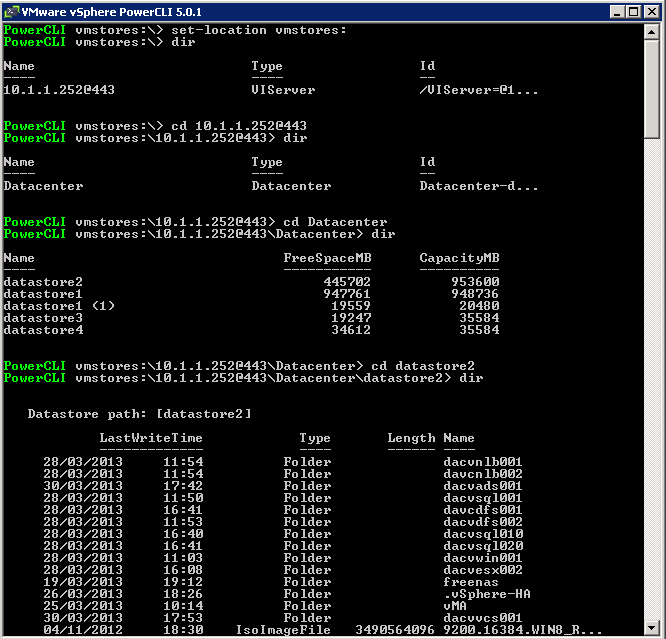This screenshot has height=639, width=666.
Task: Click the 'Datastore path: [datastore2]' line
Action: (139, 414)
